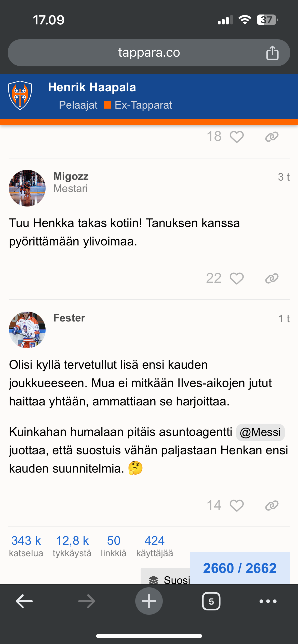The image size is (298, 644).
Task: Open Migozz's profile avatar
Action: [x=27, y=188]
